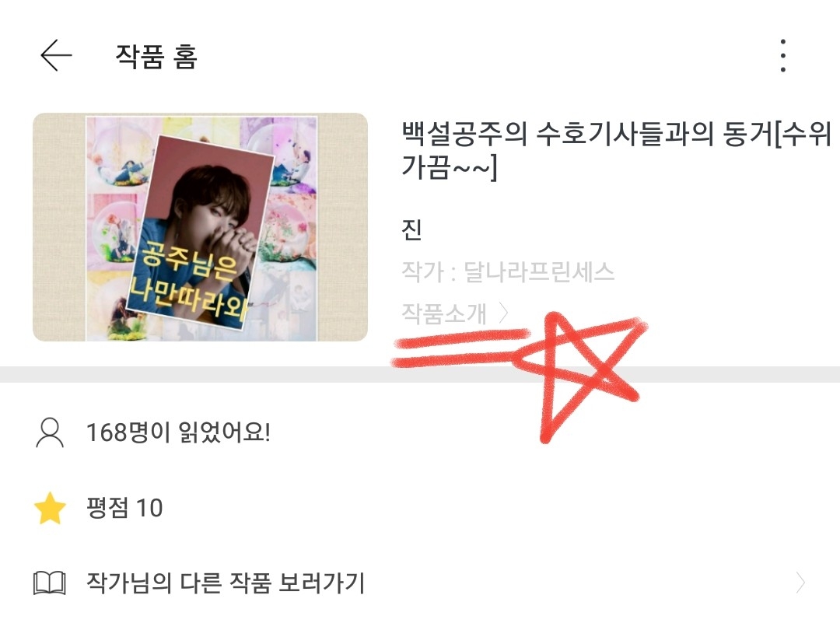
Task: Tap the open book icon
Action: pyautogui.click(x=49, y=583)
